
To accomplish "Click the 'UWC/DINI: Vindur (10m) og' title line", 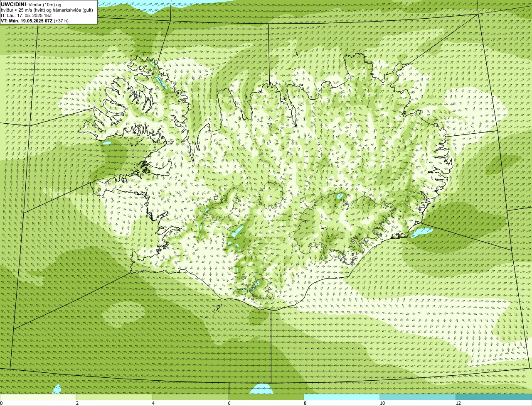I will [x=31, y=5].
